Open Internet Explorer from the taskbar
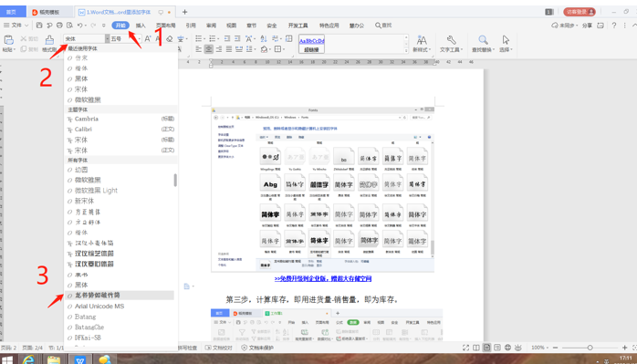Screen dimensions: 637x364 29,359
